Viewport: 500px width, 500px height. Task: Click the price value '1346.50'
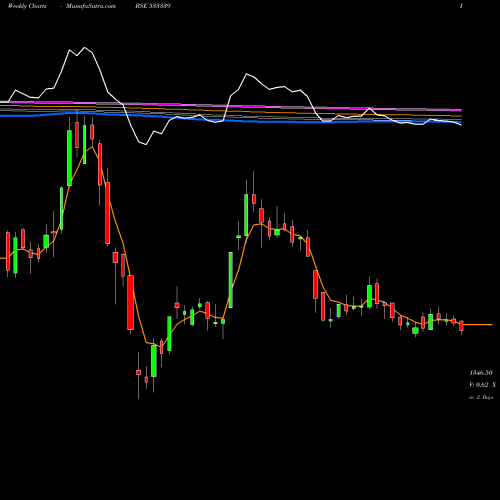tap(481, 372)
